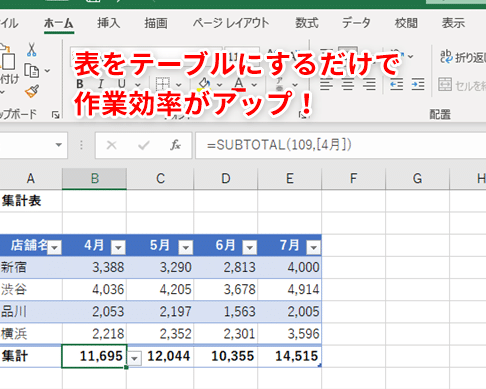This screenshot has width=486, height=389.
Task: Select 集計表 title cell
Action: click(31, 201)
